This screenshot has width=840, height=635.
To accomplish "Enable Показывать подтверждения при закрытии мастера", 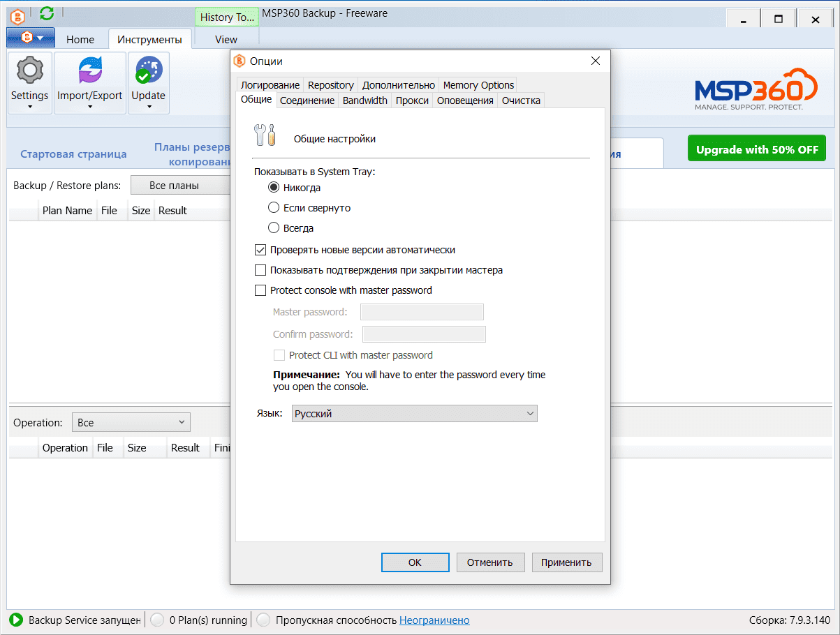I will [260, 270].
